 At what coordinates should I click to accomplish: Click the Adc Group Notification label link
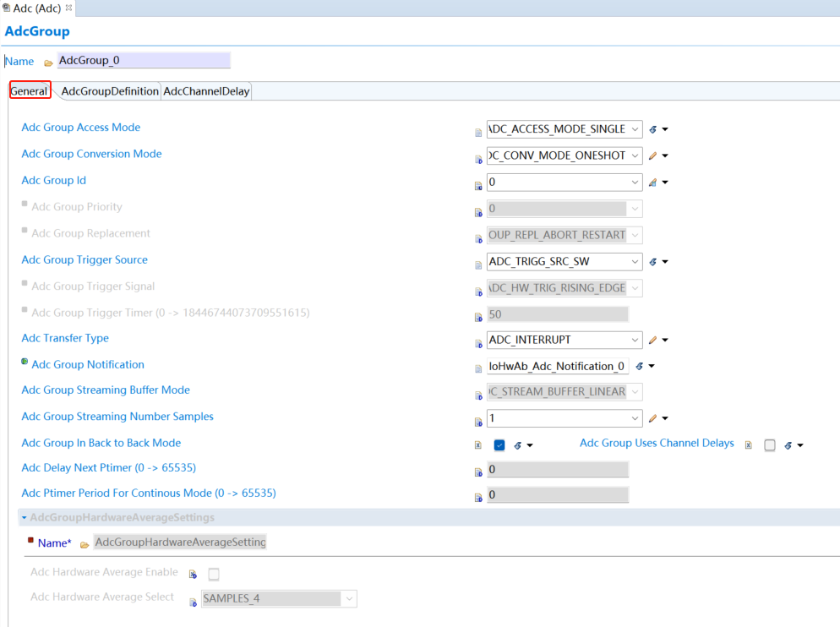[88, 365]
